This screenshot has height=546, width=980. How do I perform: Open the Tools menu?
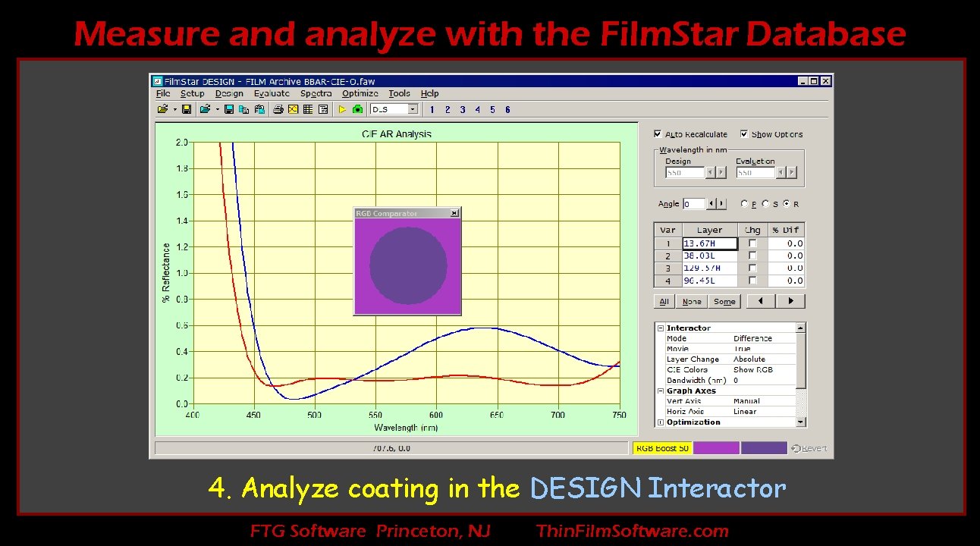coord(399,93)
